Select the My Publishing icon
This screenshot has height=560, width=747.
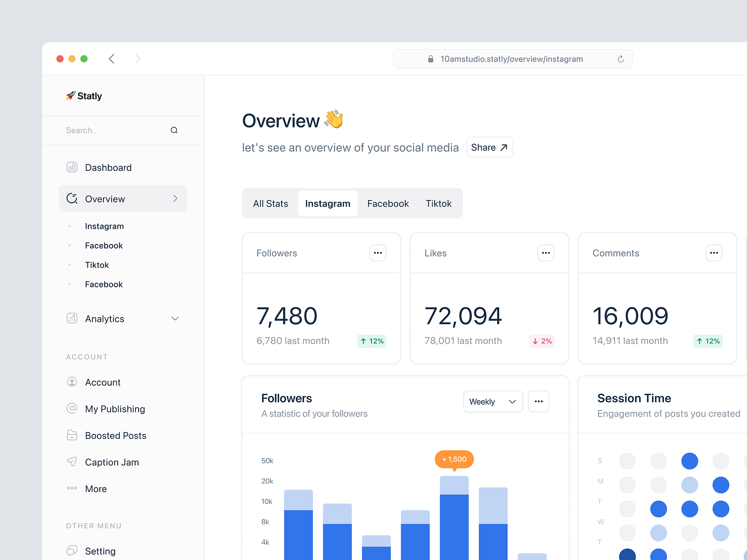point(72,409)
